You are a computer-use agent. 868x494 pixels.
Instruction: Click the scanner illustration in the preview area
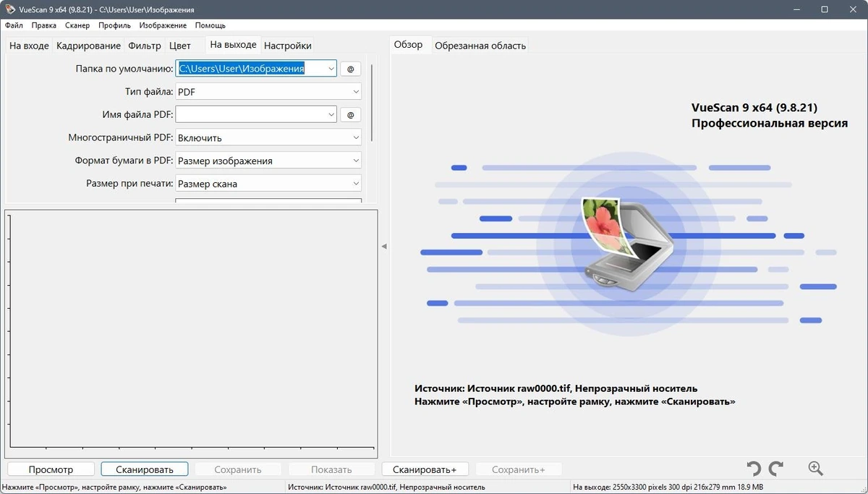point(628,246)
